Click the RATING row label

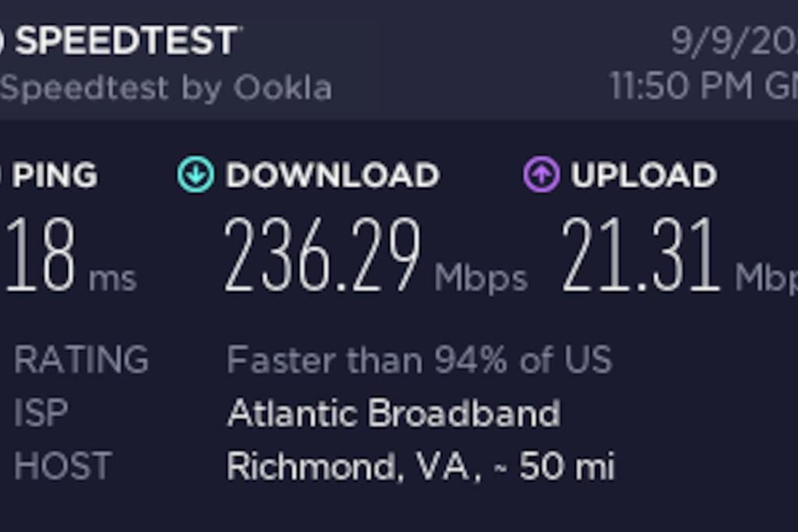(x=81, y=361)
